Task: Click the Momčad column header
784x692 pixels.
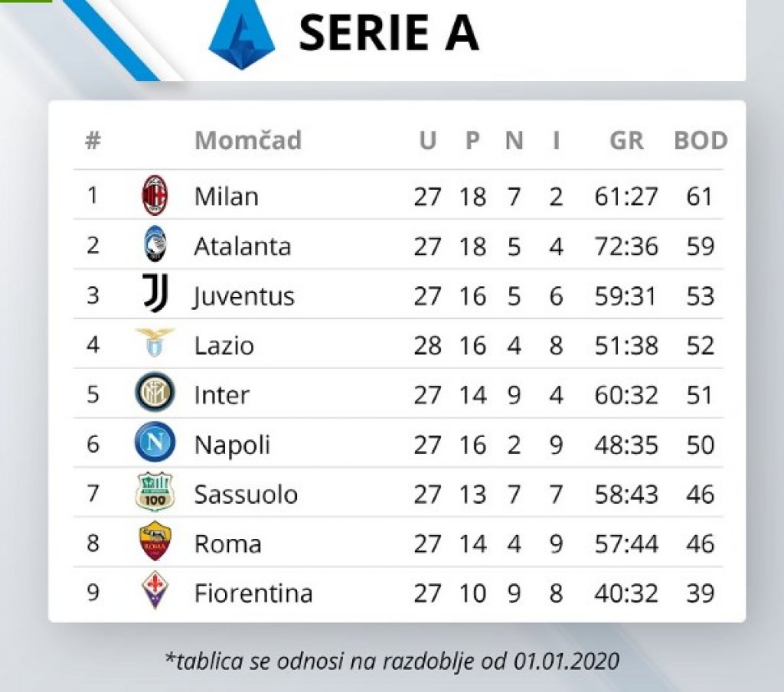Action: (x=248, y=140)
